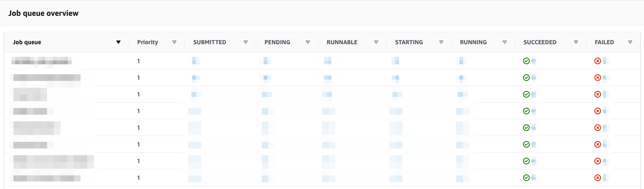Screen dimensions: 644x189
Task: Sort by Job queue column arrow
Action: pos(118,42)
